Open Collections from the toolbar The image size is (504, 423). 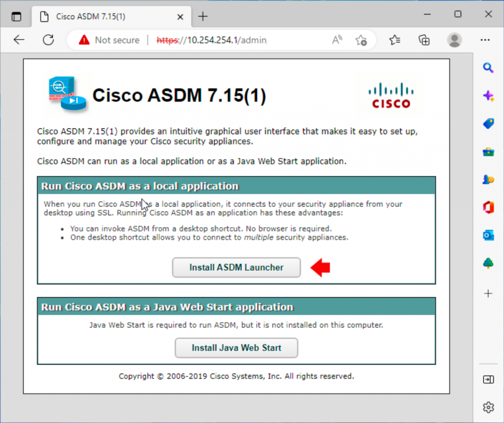click(424, 40)
